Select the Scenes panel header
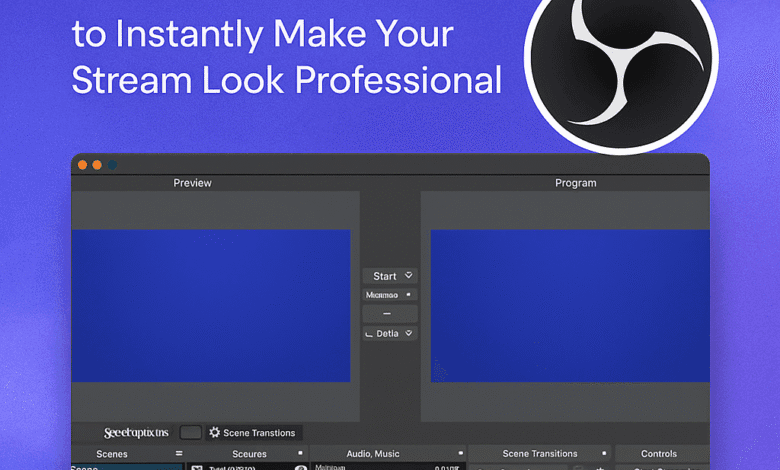 (128, 454)
